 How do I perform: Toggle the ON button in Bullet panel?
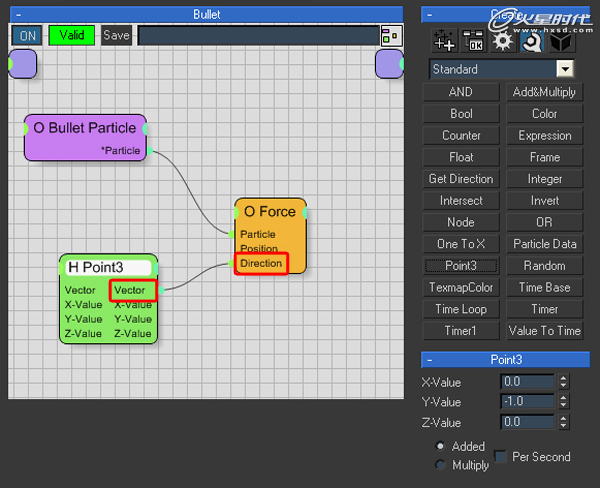[x=27, y=36]
